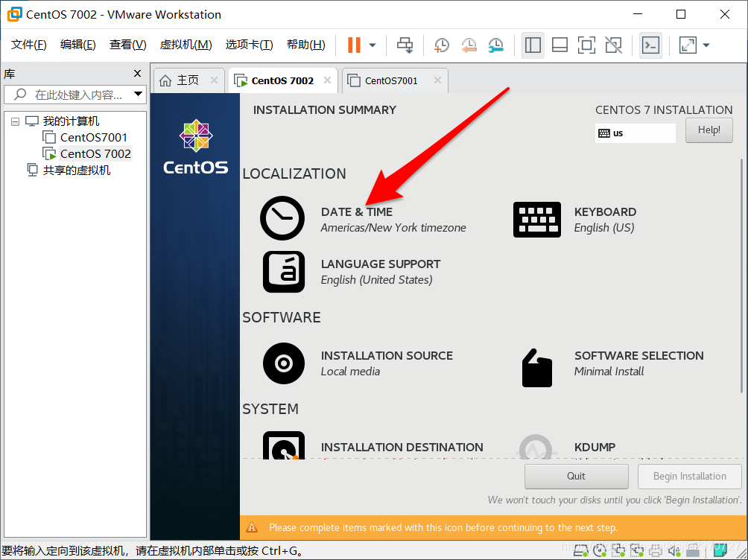The height and width of the screenshot is (560, 748).
Task: Open the stretch display dropdown arrow
Action: point(706,45)
